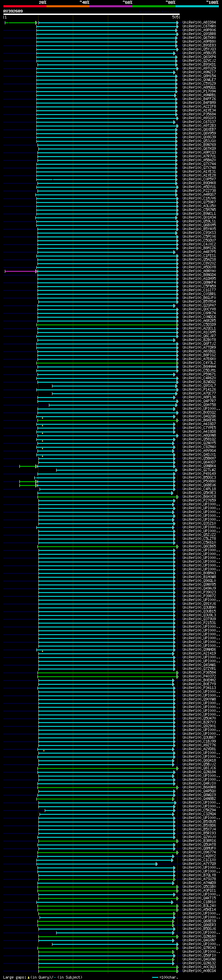
Task: Select the UniRef100_C6TG37 label
Action: [x=199, y=122]
